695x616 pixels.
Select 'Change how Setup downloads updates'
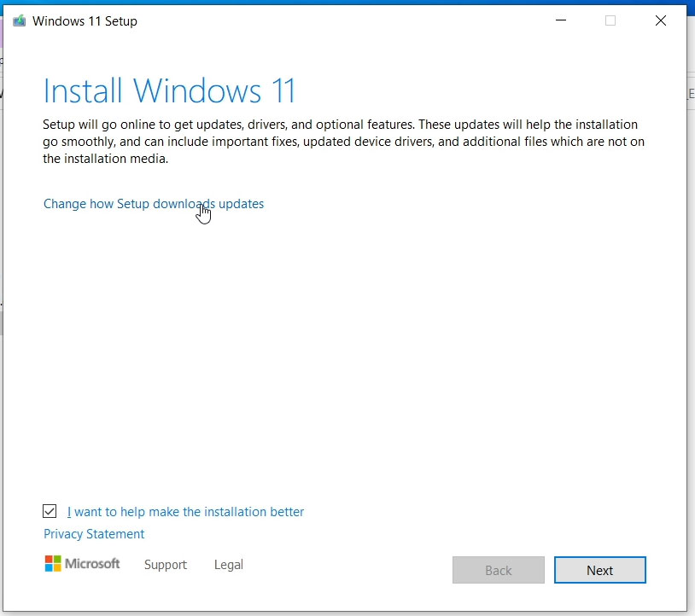coord(154,204)
